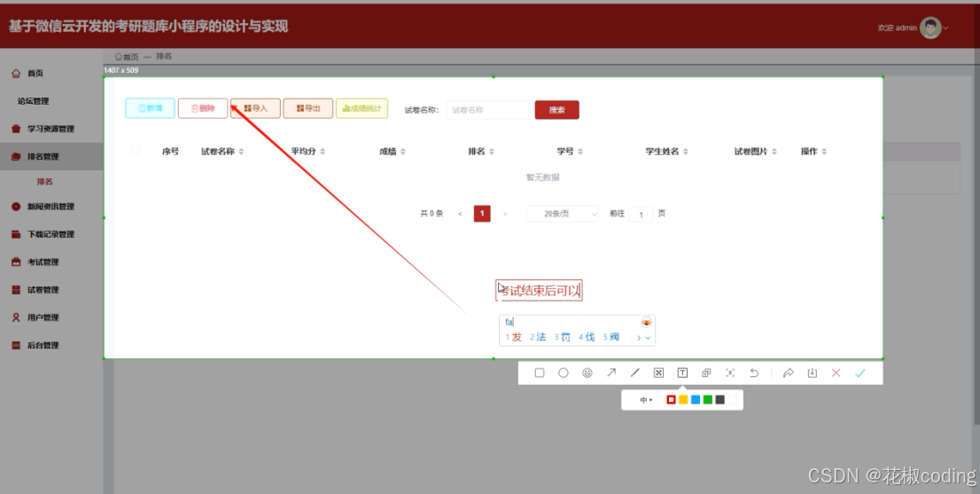Choose IME candidate 1 发
980x494 pixels.
514,337
